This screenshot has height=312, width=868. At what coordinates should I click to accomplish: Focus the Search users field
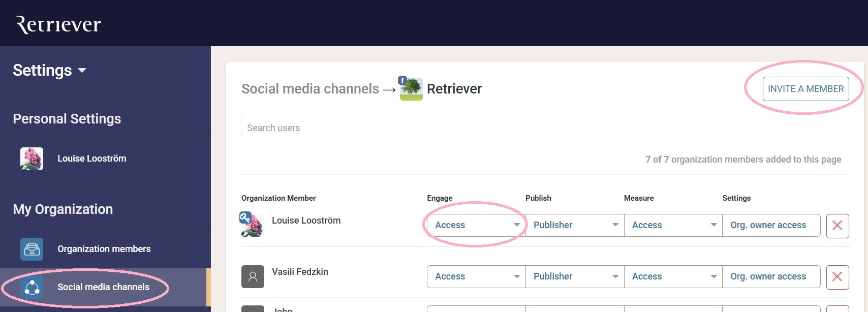(x=545, y=128)
